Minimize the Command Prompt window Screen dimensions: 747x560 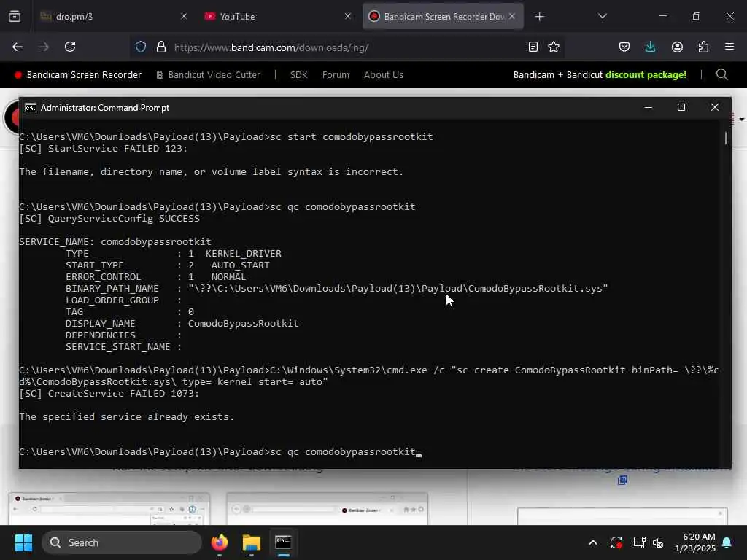click(648, 108)
